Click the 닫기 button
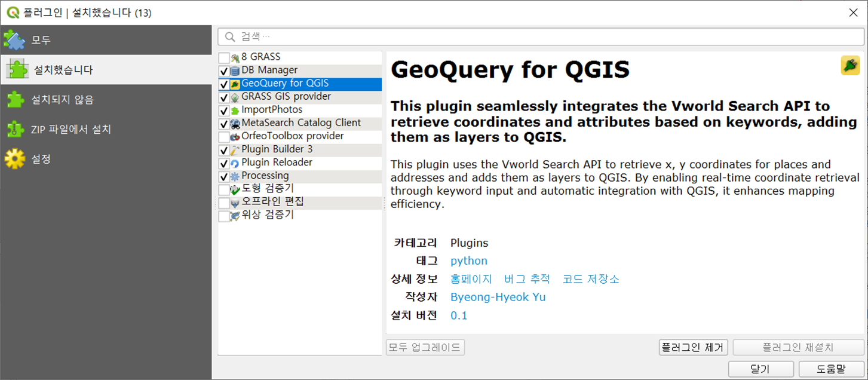Viewport: 868px width, 380px height. click(760, 369)
